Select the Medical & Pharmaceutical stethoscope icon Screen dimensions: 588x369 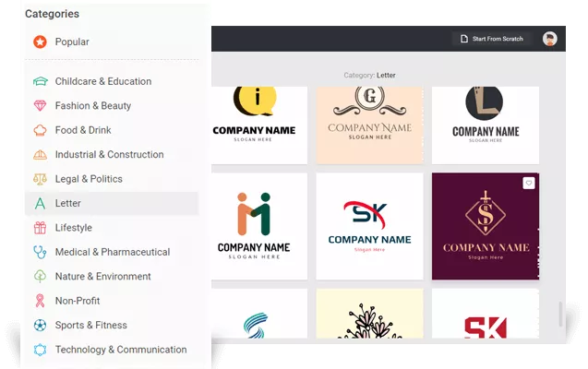point(40,252)
